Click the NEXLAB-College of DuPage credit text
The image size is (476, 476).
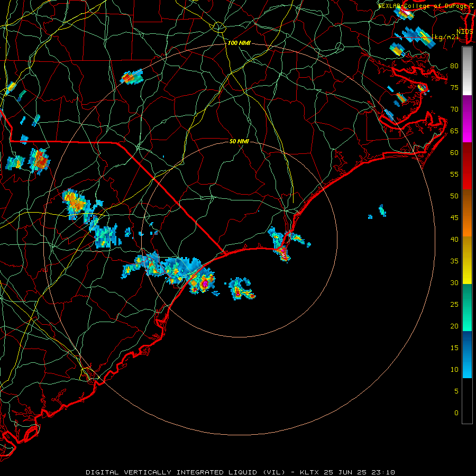pyautogui.click(x=425, y=6)
